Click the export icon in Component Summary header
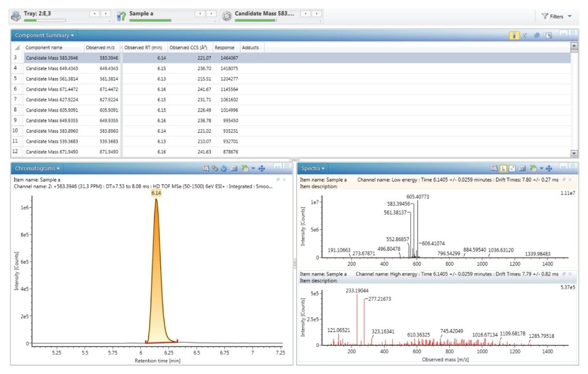The height and width of the screenshot is (374, 588). click(548, 35)
